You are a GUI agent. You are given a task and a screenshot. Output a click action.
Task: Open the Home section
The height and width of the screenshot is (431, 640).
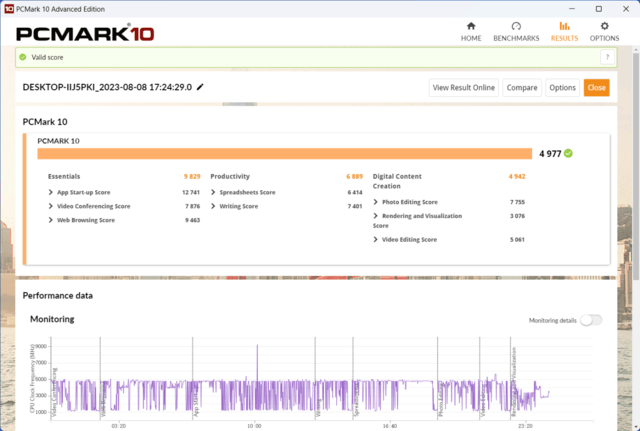471,32
